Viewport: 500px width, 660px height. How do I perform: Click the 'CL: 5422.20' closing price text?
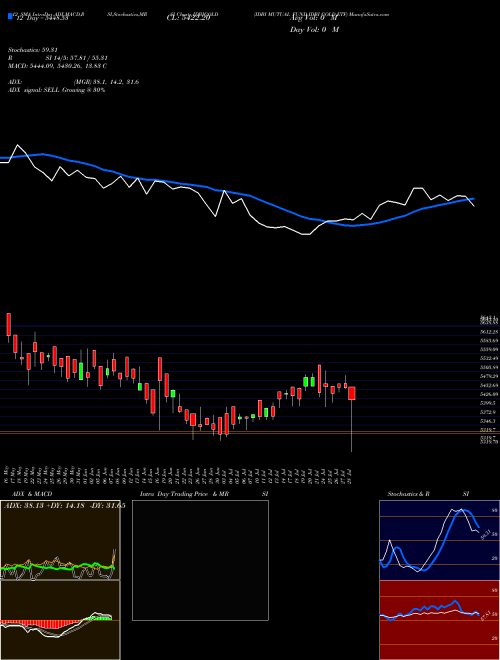[188, 18]
